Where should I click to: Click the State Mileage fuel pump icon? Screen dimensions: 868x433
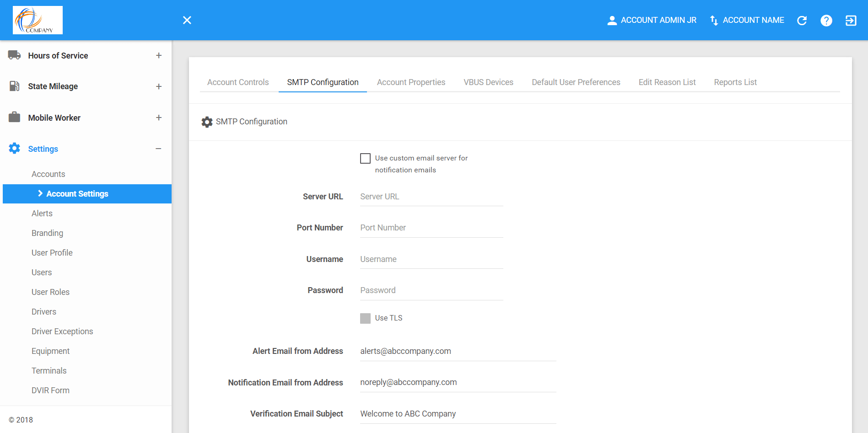[x=14, y=86]
